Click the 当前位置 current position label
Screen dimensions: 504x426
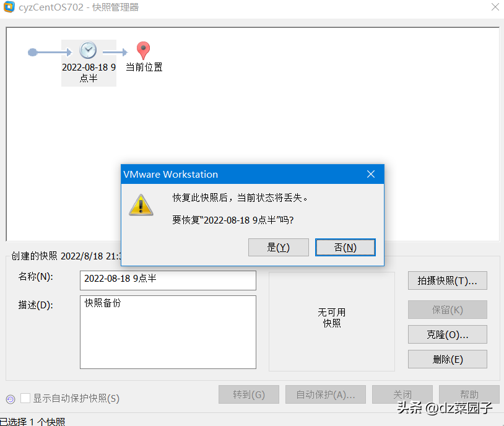(144, 67)
